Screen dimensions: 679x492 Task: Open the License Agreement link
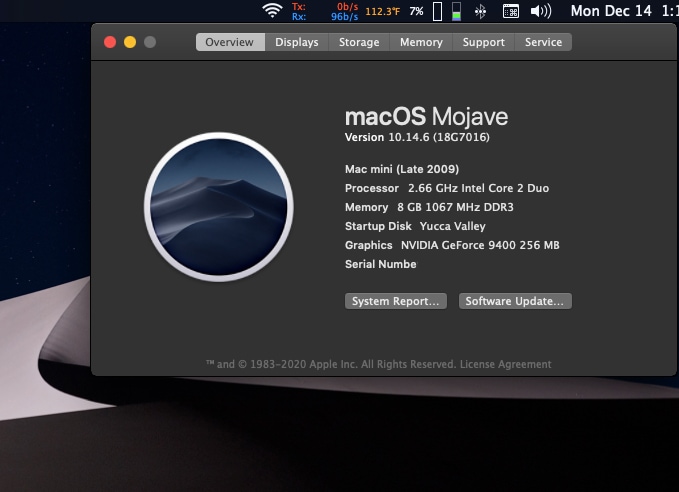(505, 364)
